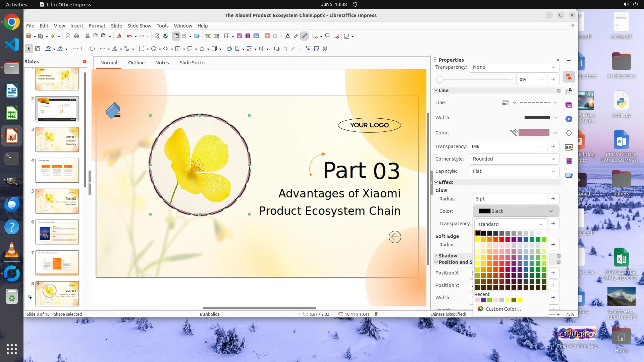Open the Gallery sidebar deck icon

tap(569, 105)
